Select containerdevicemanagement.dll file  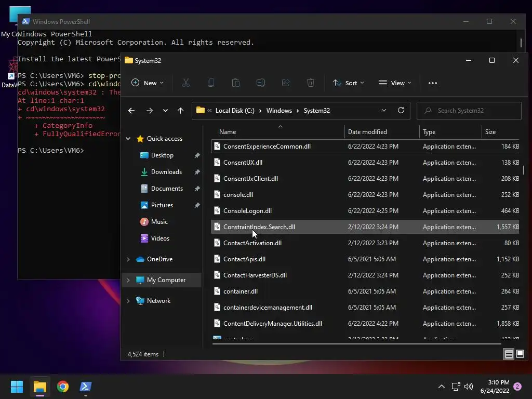(x=365, y=308)
